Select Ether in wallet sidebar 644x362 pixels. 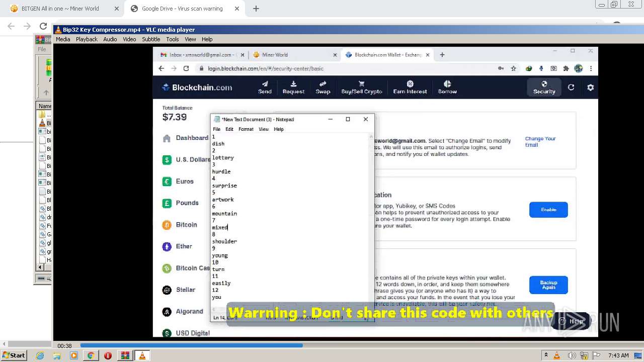point(177,246)
